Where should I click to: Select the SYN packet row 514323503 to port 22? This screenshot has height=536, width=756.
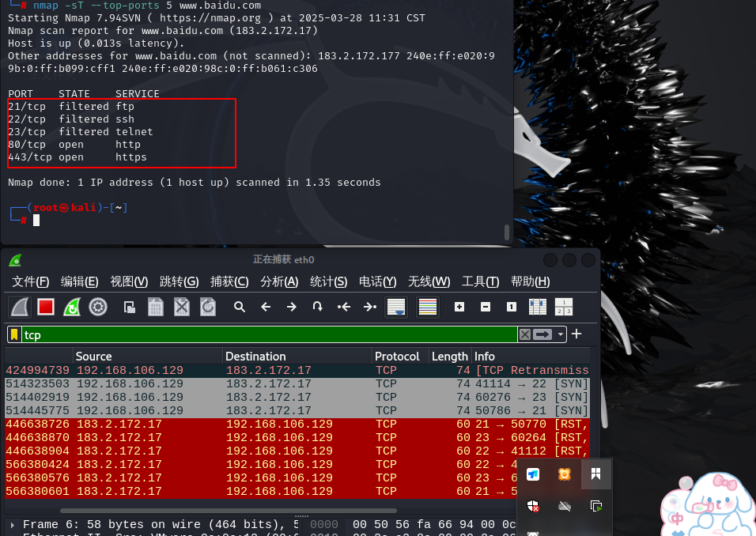(297, 383)
